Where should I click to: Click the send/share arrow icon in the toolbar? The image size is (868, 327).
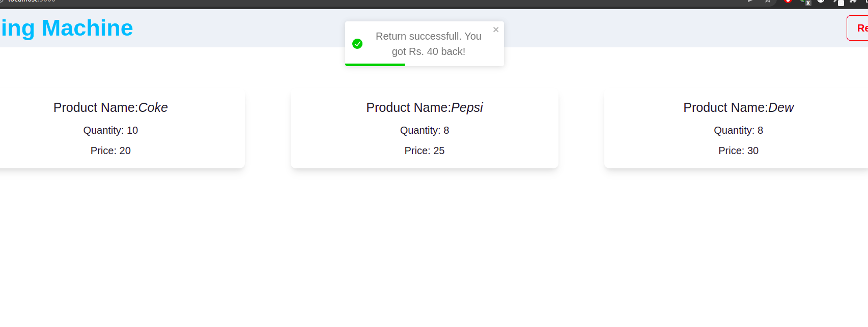pyautogui.click(x=750, y=2)
